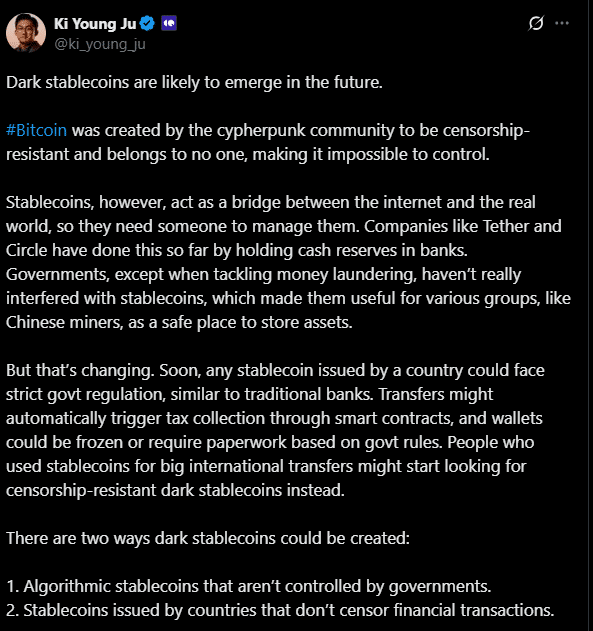Open the three-dot More options menu
Screen dimensions: 593x631
[562, 23]
